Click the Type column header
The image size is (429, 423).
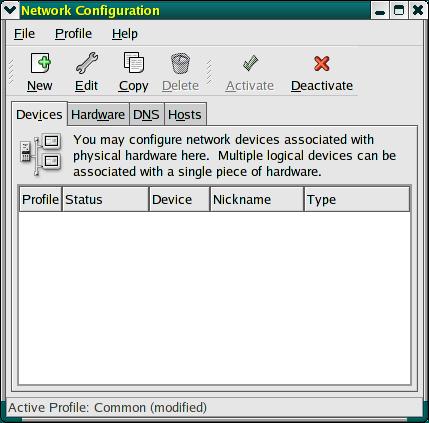pyautogui.click(x=357, y=199)
